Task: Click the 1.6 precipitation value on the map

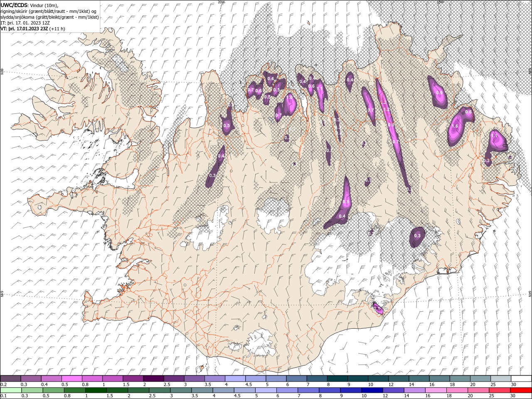Action: pos(455,126)
